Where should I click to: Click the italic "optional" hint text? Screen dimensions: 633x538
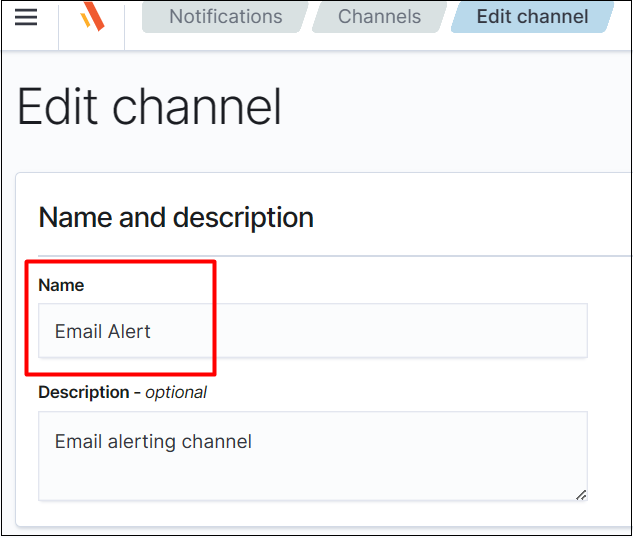pos(176,392)
